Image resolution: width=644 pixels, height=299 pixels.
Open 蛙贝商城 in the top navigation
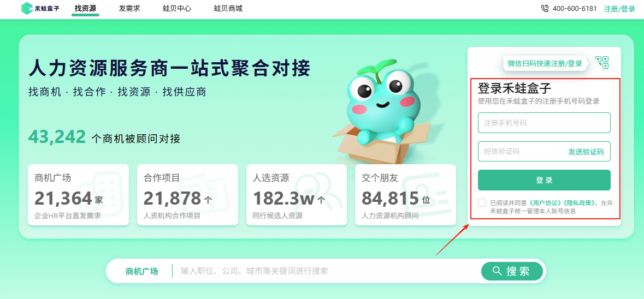228,8
